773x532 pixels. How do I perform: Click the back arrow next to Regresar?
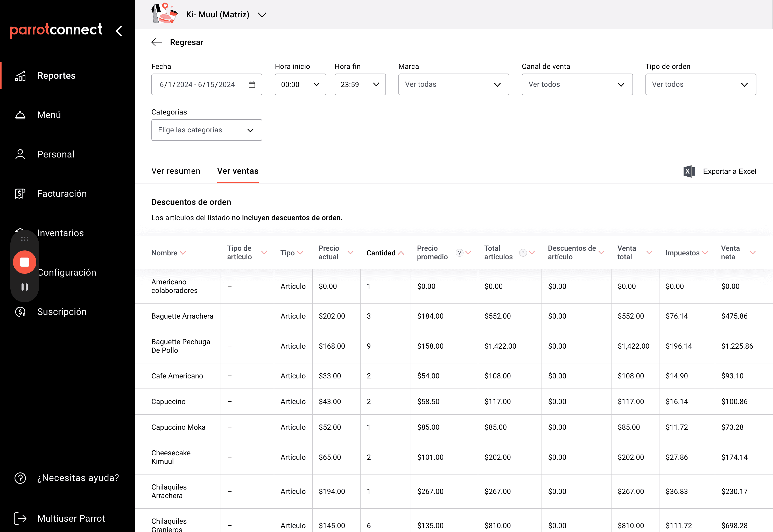pyautogui.click(x=157, y=42)
